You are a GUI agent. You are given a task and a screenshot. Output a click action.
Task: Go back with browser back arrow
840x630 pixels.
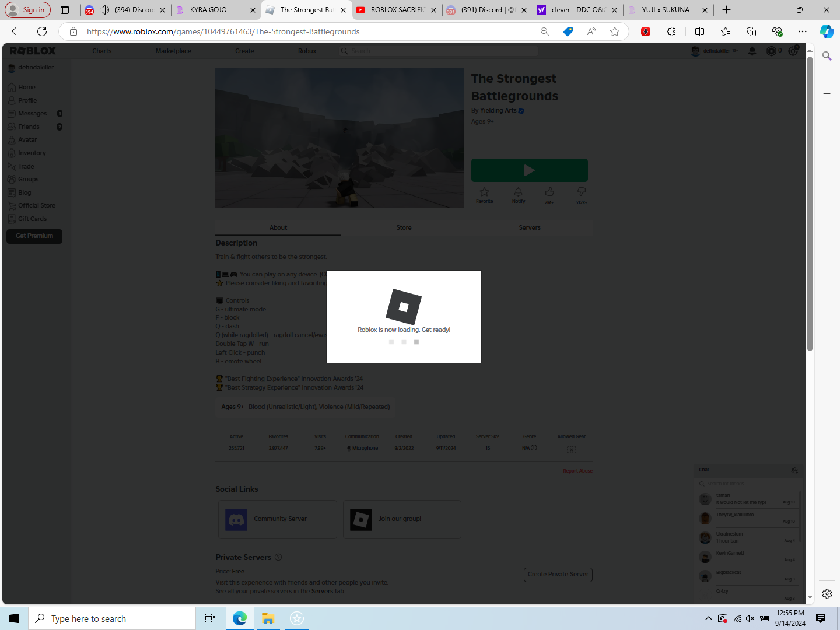click(x=16, y=32)
